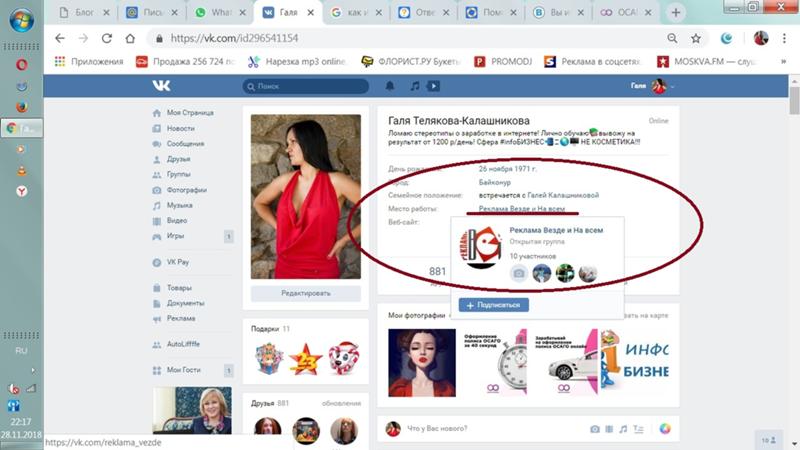The width and height of the screenshot is (800, 450).
Task: Open Мои Гости in the left menu
Action: (184, 370)
